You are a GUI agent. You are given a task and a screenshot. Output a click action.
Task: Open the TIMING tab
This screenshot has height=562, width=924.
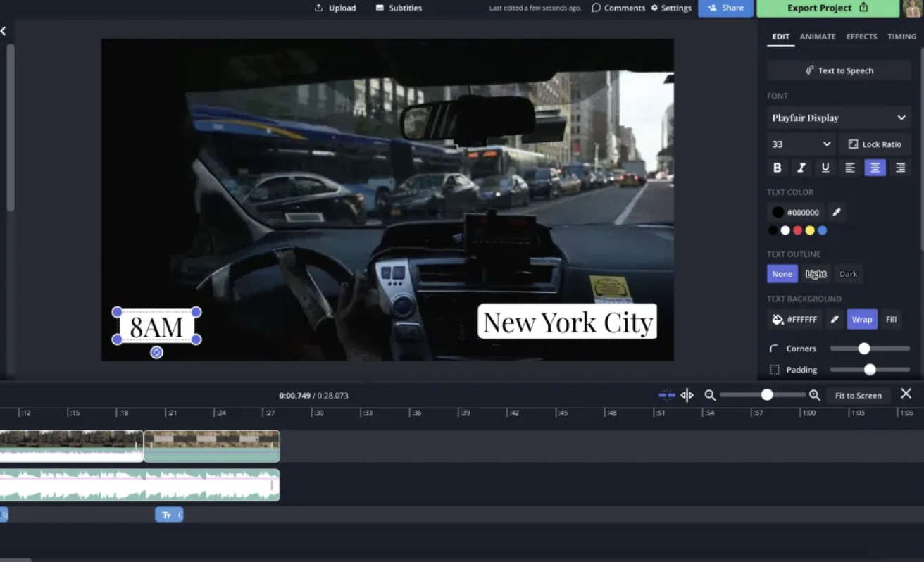pyautogui.click(x=901, y=37)
